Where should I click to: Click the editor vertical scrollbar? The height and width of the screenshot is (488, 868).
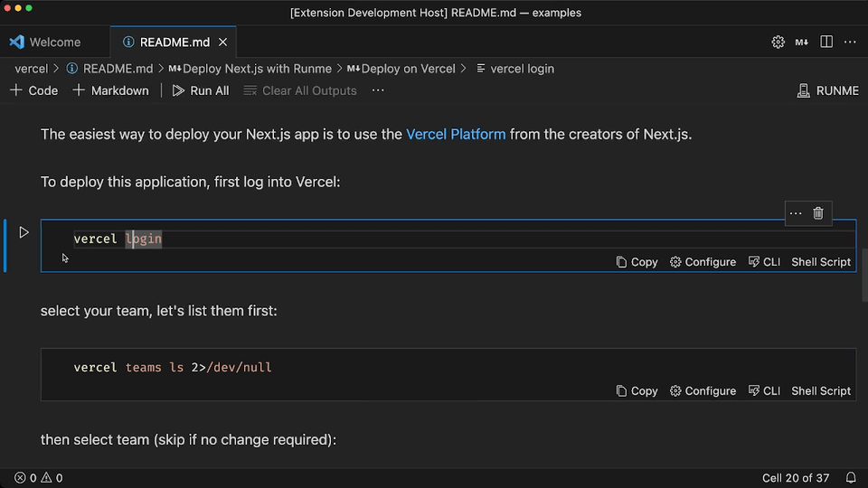(x=864, y=274)
